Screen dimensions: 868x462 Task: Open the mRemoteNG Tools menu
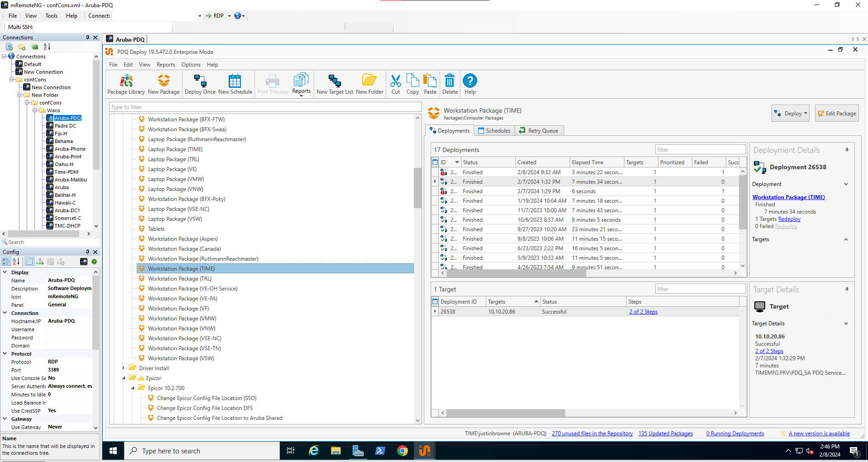(x=51, y=16)
